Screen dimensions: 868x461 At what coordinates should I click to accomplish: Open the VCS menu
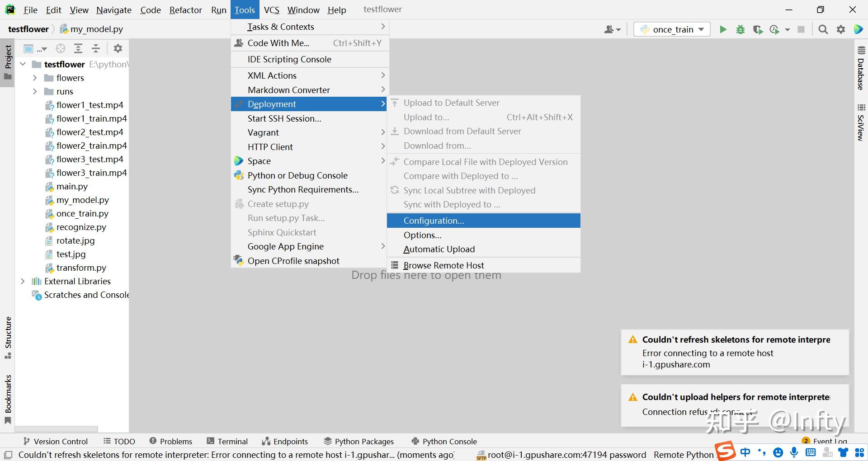point(272,9)
